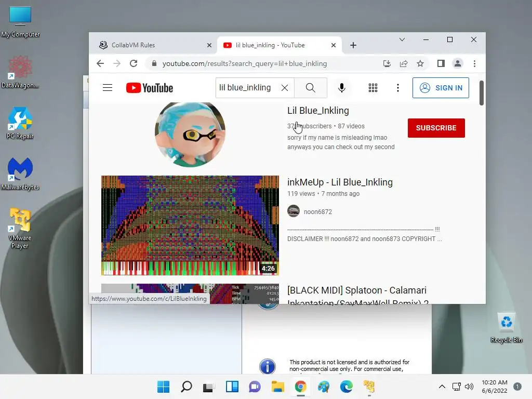The width and height of the screenshot is (532, 399).
Task: Open Task View on the taskbar
Action: pos(209,387)
